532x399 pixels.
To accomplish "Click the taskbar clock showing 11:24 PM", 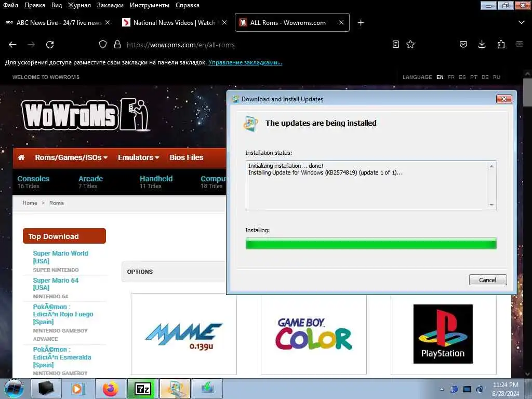I will pos(506,389).
